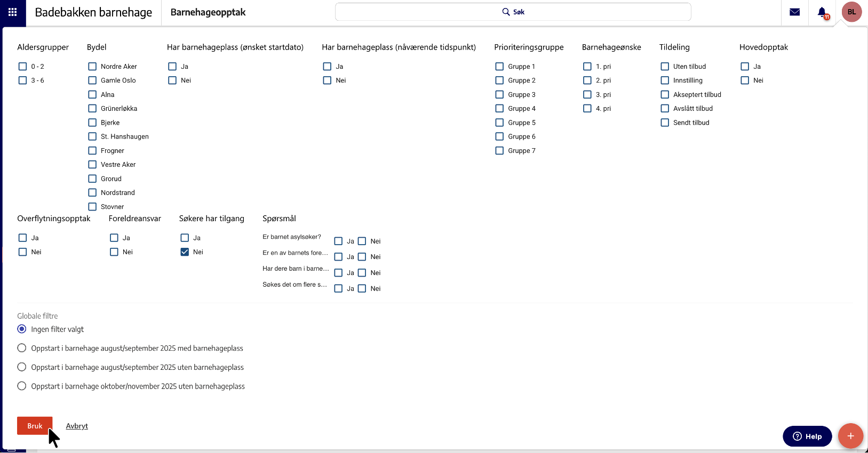Open notifications bell icon
The height and width of the screenshot is (453, 868).
[x=822, y=12]
